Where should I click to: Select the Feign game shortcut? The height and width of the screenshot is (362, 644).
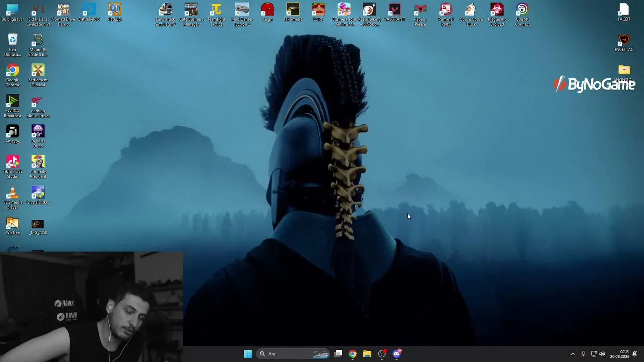(267, 13)
